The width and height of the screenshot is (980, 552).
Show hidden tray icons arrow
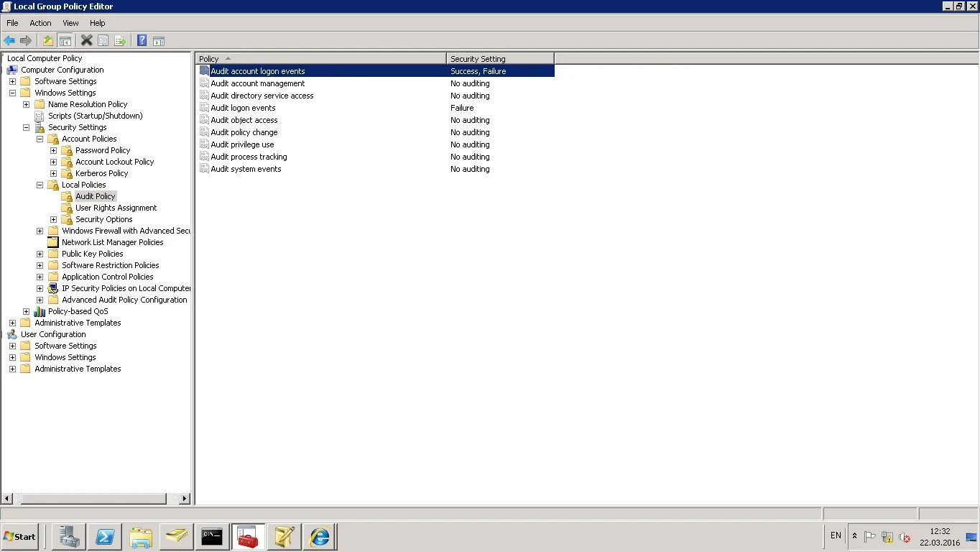point(854,536)
